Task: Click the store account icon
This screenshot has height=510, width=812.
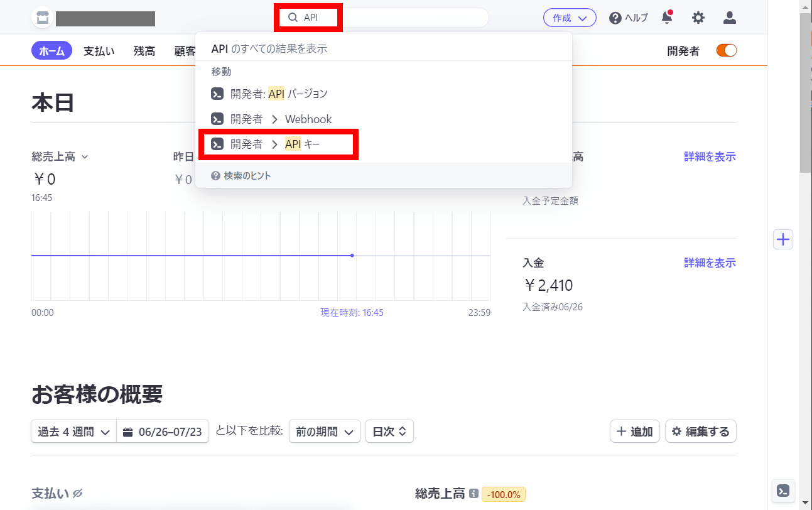Action: pyautogui.click(x=42, y=18)
